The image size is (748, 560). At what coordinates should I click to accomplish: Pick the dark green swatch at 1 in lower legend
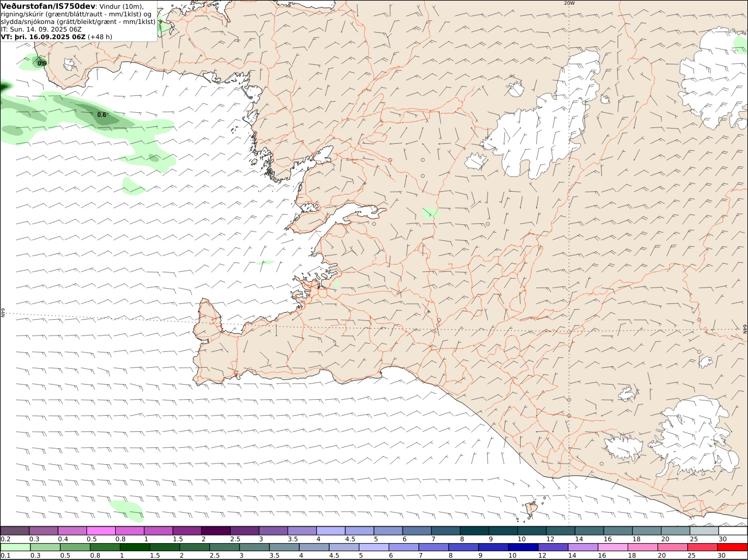134,548
